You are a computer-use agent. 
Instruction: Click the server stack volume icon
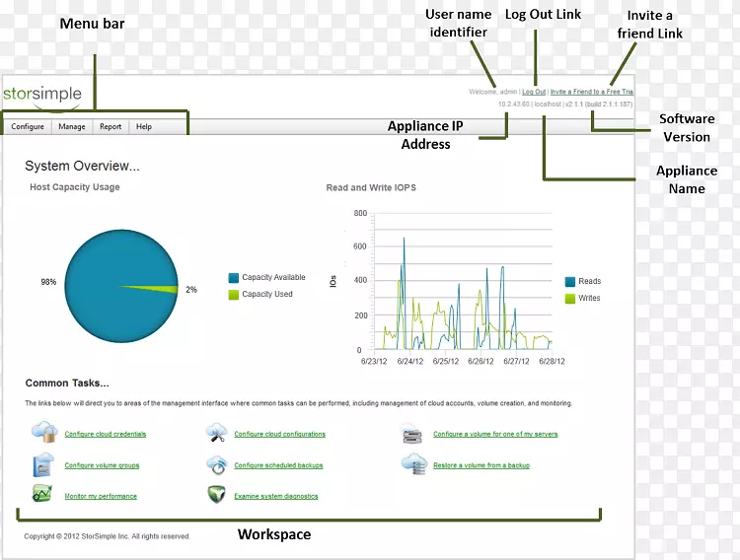click(411, 433)
